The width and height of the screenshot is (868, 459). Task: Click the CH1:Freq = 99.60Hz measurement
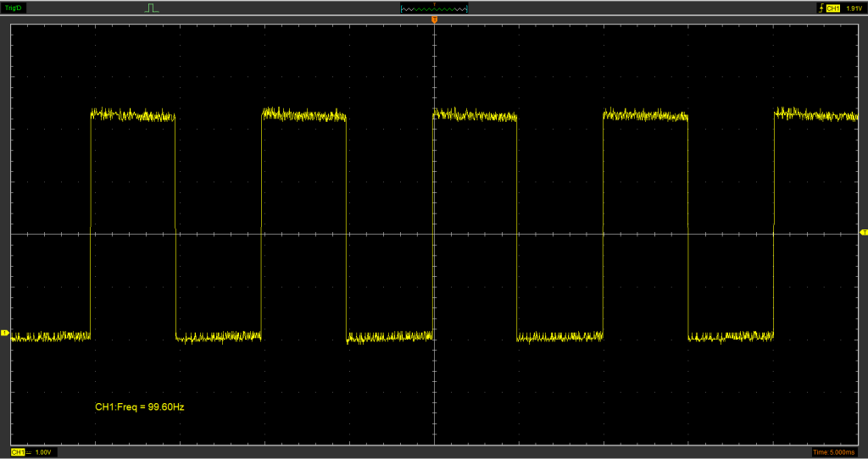click(x=140, y=407)
